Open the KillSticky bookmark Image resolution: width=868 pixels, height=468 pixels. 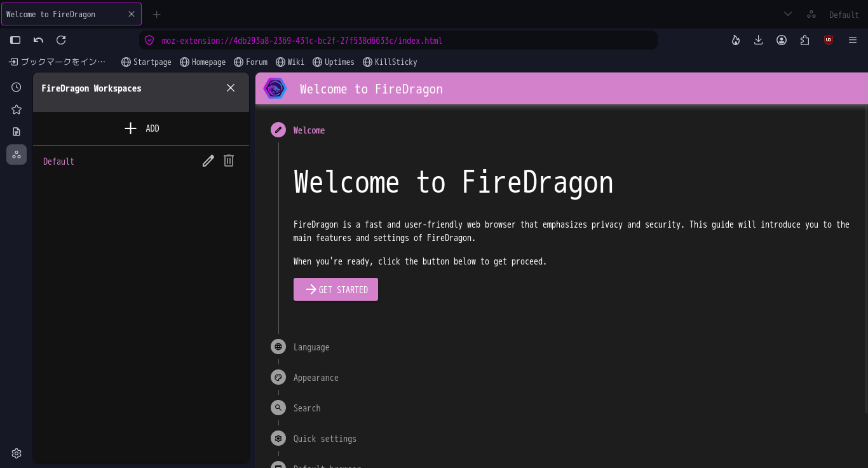tap(390, 62)
